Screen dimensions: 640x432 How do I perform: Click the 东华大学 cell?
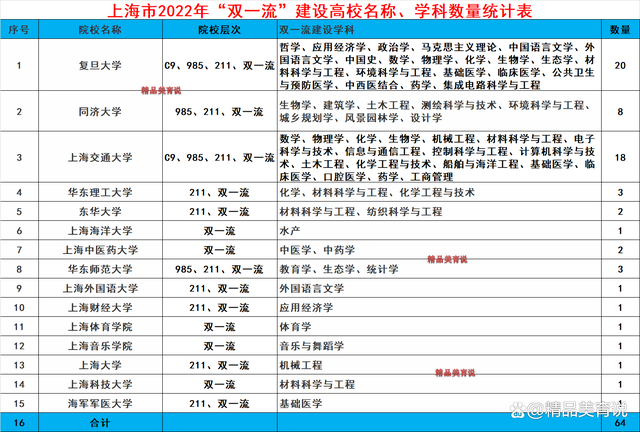pos(100,212)
